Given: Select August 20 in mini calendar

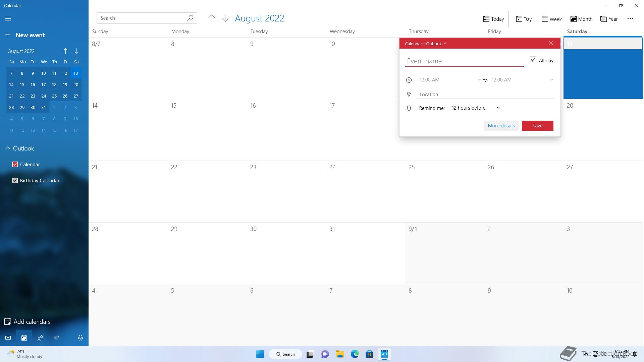Looking at the screenshot, I should [x=76, y=85].
